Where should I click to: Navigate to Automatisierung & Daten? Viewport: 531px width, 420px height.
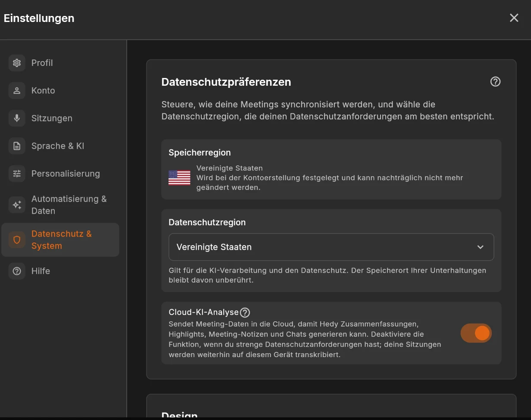point(60,205)
